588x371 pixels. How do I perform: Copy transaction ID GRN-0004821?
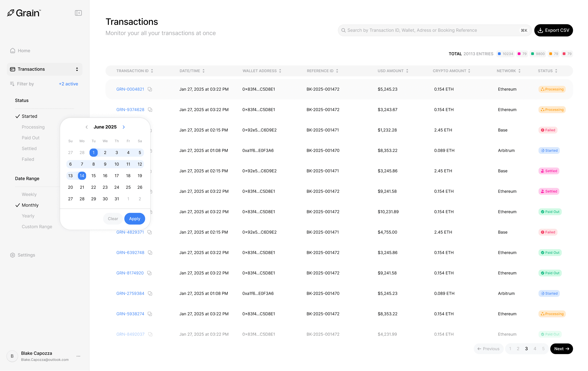click(150, 89)
